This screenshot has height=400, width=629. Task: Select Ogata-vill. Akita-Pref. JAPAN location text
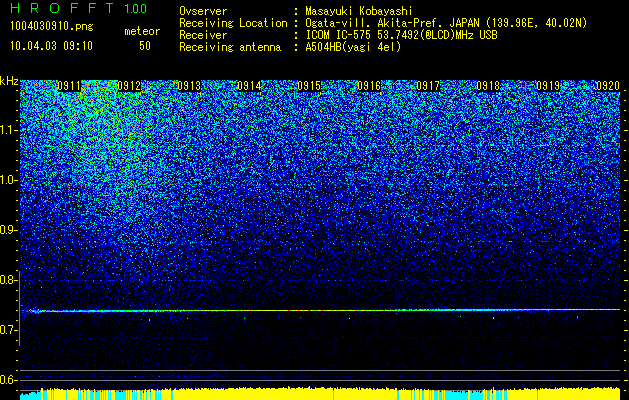[x=446, y=23]
